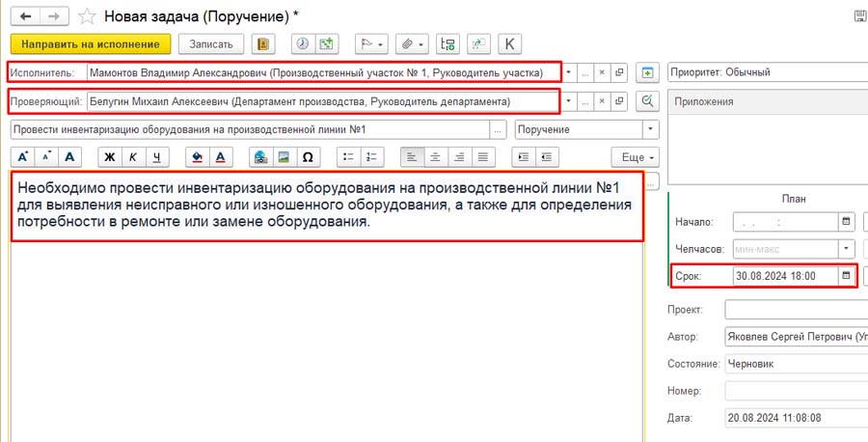Click the Исполнитель name input field
The image size is (868, 442).
pyautogui.click(x=323, y=72)
